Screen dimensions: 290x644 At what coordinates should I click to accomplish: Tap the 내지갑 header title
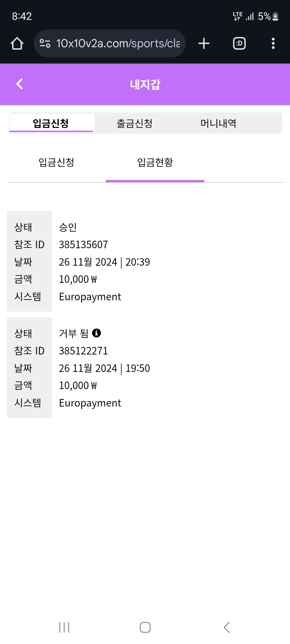pos(145,85)
